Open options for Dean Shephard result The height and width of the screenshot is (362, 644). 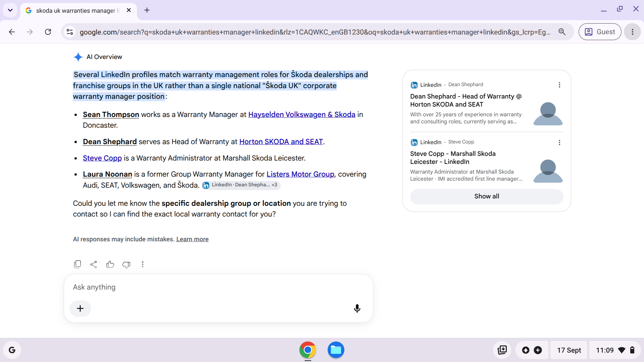click(x=559, y=85)
